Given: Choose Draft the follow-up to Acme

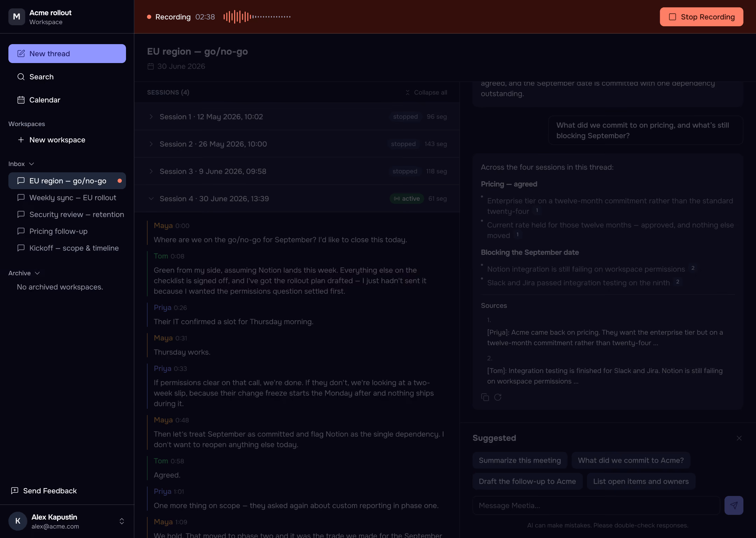Looking at the screenshot, I should [x=527, y=481].
